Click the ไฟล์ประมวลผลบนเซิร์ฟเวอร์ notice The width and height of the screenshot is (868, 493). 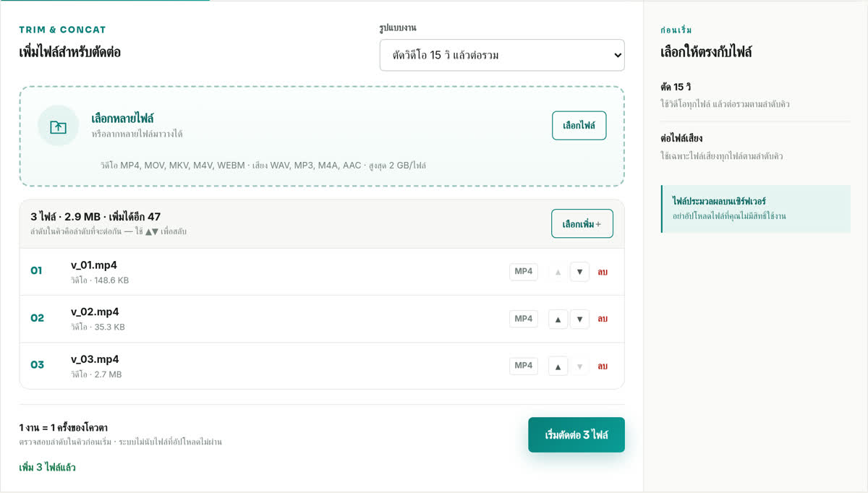pos(756,209)
